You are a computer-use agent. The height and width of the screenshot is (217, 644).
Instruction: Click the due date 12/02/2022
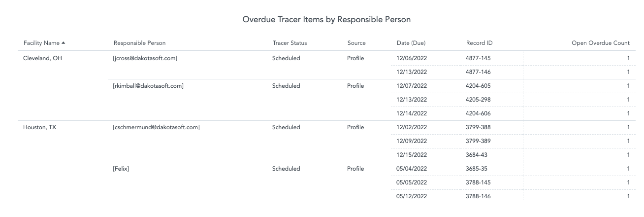(412, 127)
